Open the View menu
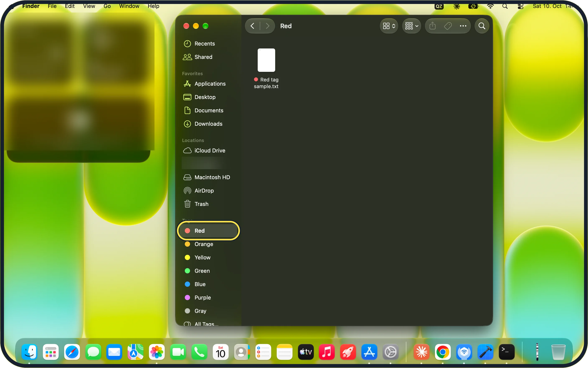588x368 pixels. click(x=89, y=6)
